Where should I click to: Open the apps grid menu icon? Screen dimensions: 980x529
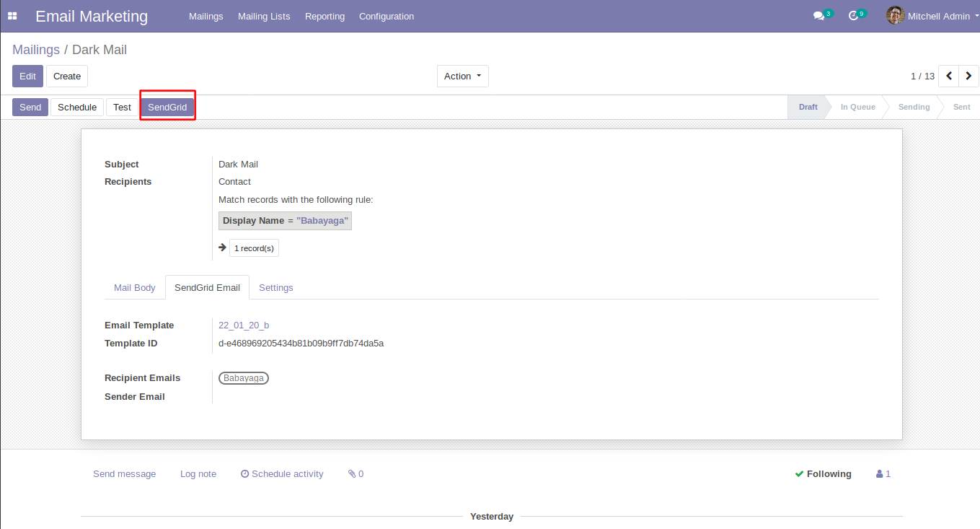coord(12,16)
